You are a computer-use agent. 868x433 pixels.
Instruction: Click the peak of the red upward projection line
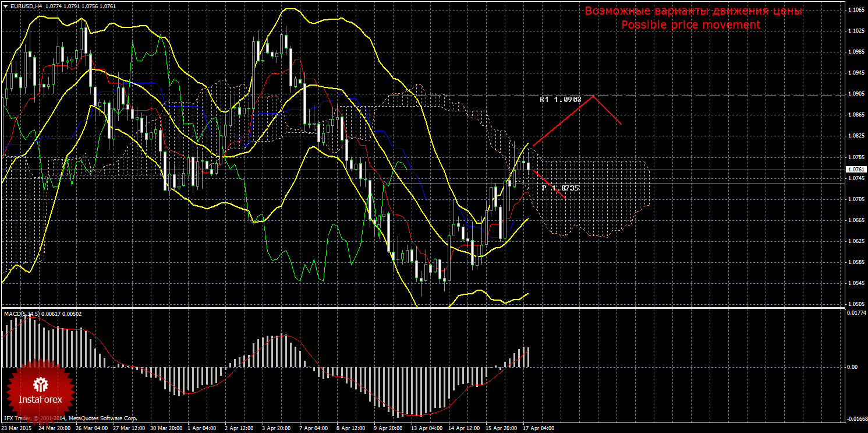pyautogui.click(x=593, y=96)
